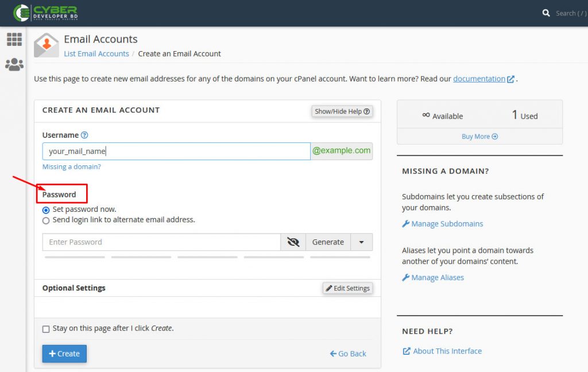Choose Send login link to alternate email

pyautogui.click(x=46, y=220)
